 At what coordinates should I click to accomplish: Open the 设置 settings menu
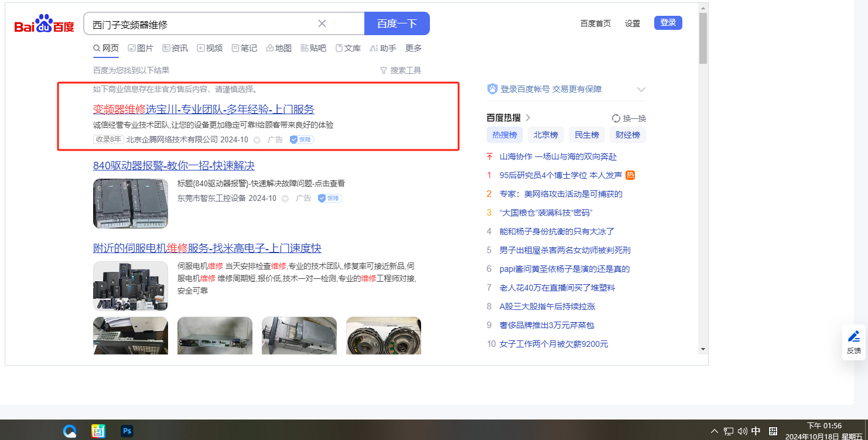633,23
